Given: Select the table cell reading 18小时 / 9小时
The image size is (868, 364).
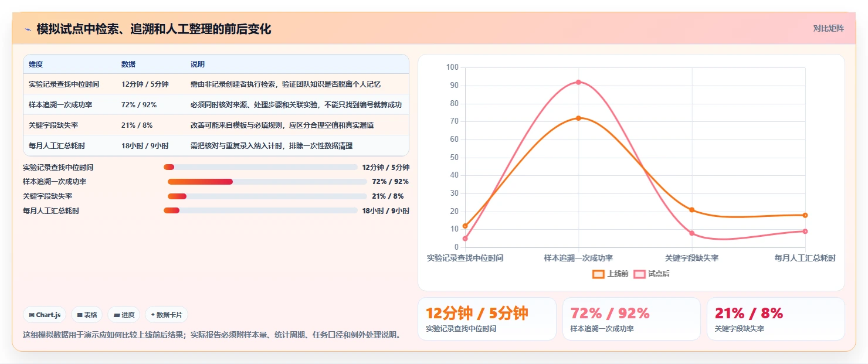Looking at the screenshot, I should [x=145, y=145].
